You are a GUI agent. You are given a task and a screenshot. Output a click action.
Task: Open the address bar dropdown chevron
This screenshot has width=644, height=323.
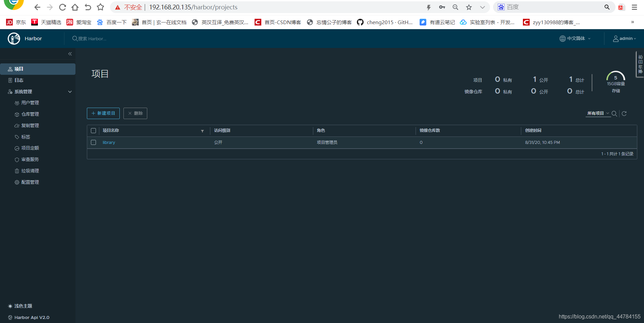click(482, 7)
